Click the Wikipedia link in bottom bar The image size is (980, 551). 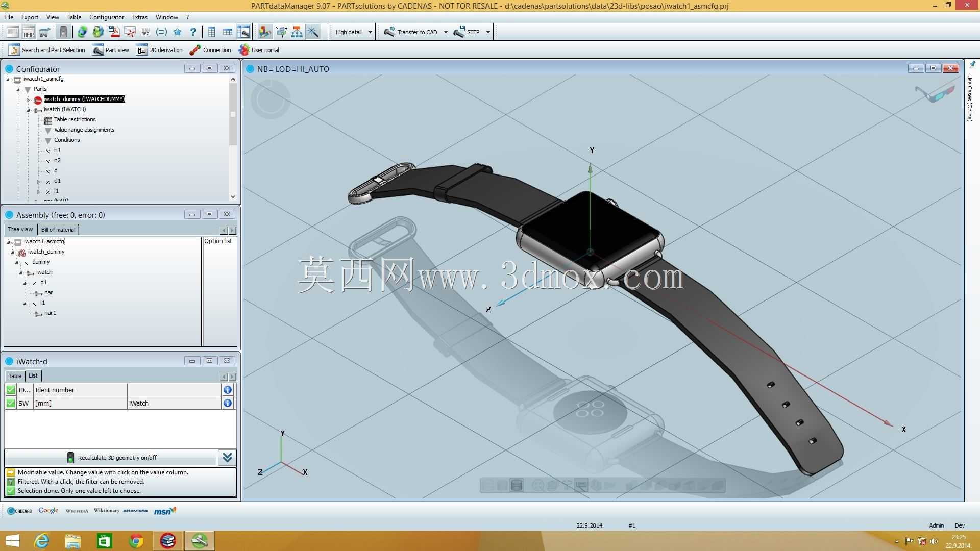tap(77, 511)
